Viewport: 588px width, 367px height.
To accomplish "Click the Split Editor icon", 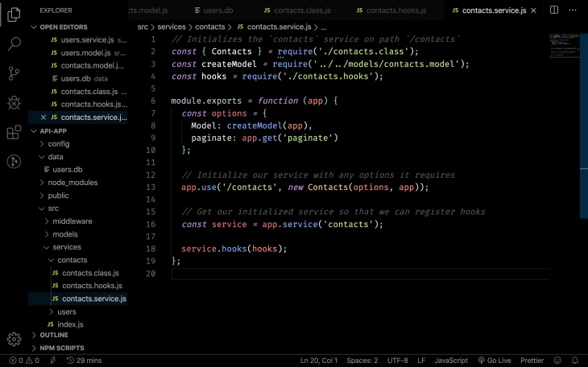I will [553, 10].
